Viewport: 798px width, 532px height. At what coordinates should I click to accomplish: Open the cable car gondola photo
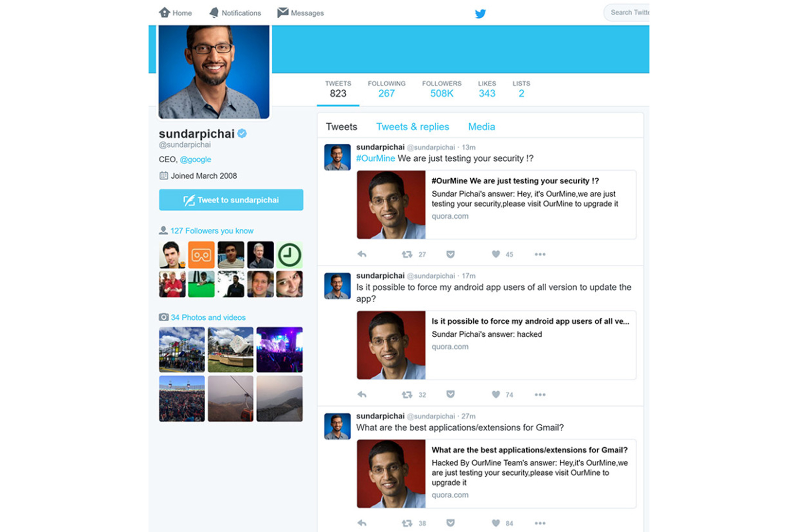[231, 399]
